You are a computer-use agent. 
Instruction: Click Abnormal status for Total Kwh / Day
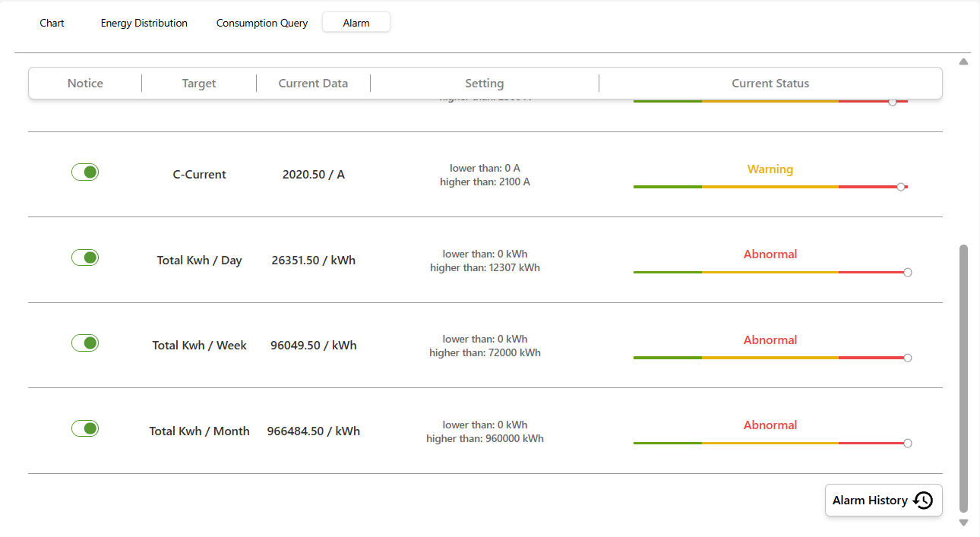(770, 254)
